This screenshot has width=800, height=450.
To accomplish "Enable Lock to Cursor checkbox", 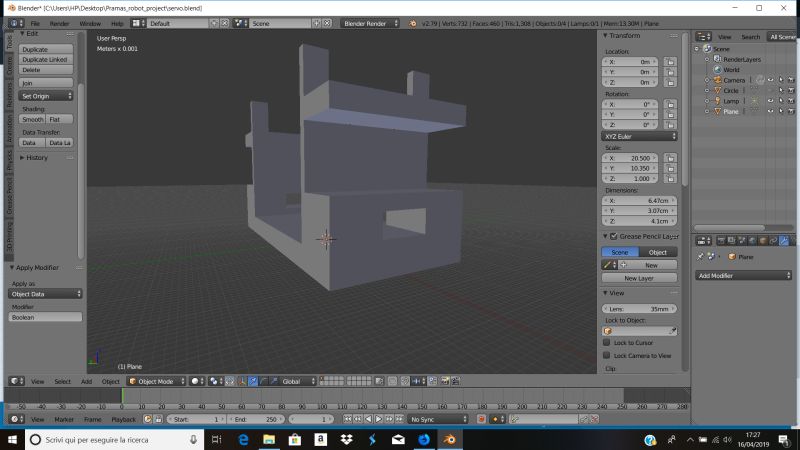I will pyautogui.click(x=607, y=342).
